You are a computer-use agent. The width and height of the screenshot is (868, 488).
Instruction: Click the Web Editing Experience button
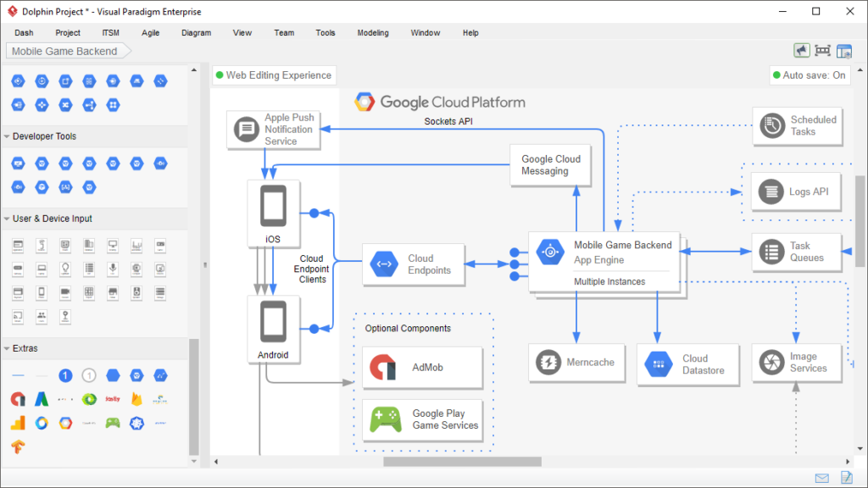point(274,75)
